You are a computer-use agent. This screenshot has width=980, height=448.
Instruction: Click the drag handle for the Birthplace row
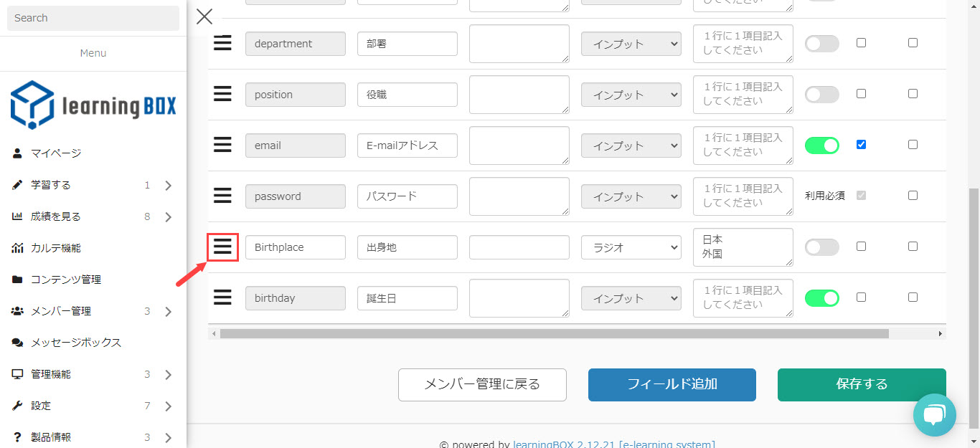[x=223, y=247]
